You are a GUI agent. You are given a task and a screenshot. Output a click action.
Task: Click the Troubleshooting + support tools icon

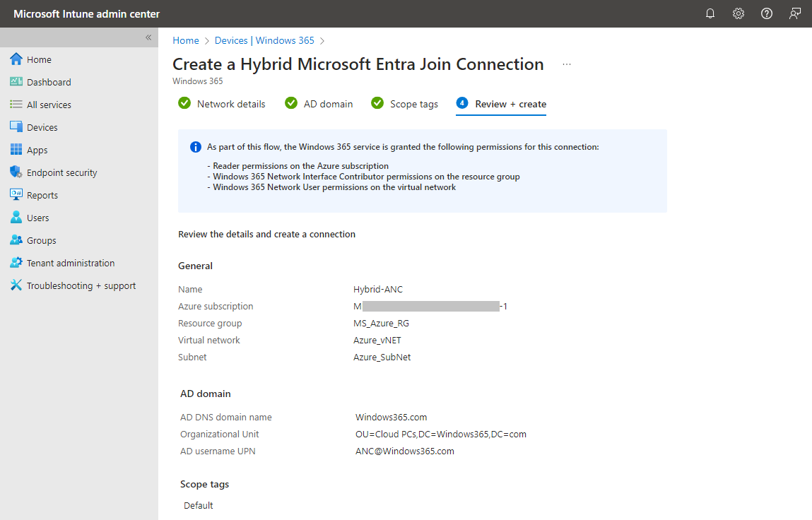coord(16,285)
